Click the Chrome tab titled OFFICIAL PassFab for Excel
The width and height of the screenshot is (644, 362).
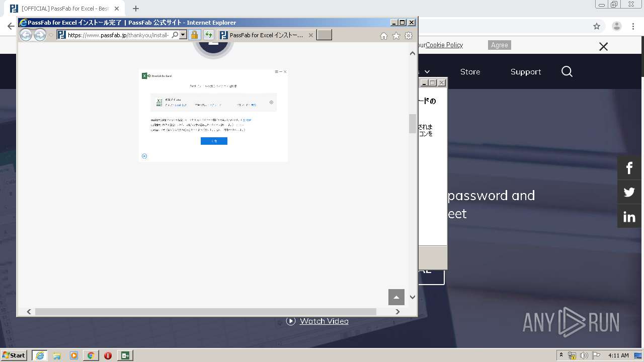[x=65, y=9]
